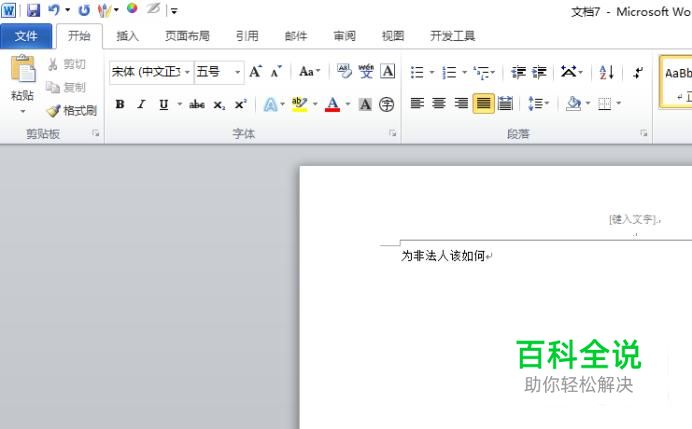Customize the Quick Access Toolbar dropdown

pyautogui.click(x=174, y=11)
